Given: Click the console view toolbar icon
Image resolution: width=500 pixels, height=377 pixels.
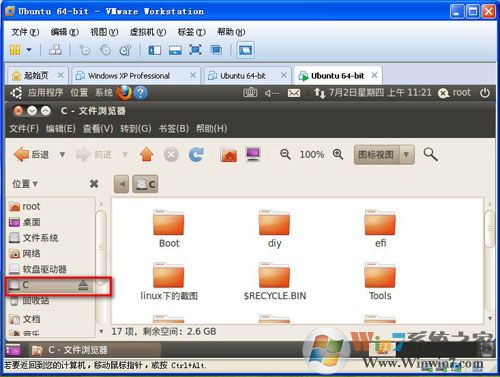Looking at the screenshot, I should click(x=245, y=50).
